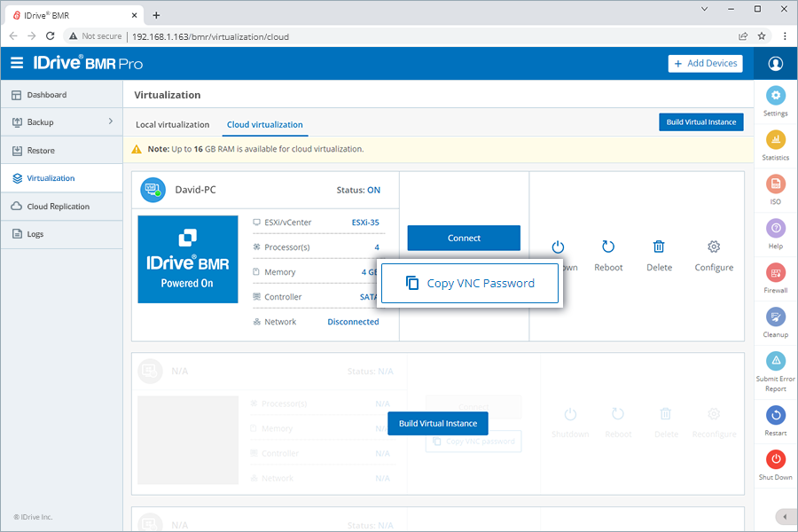The height and width of the screenshot is (532, 798).
Task: Click the Not secure warning icon
Action: coord(74,36)
